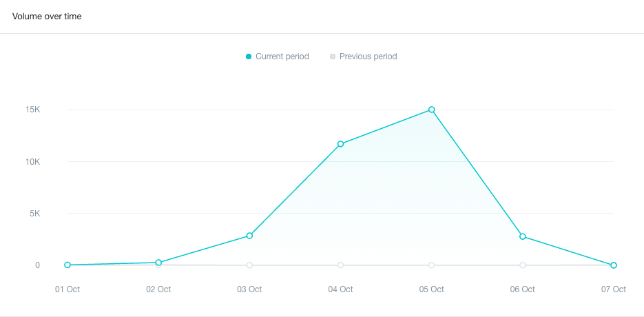This screenshot has height=317, width=644.
Task: Toggle the Current period legend item
Action: 278,57
